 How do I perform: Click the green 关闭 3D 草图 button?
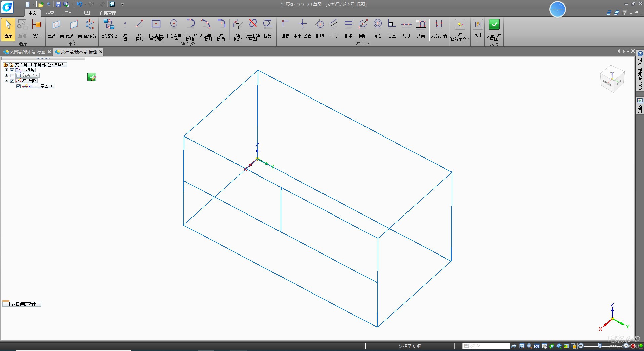(x=494, y=30)
